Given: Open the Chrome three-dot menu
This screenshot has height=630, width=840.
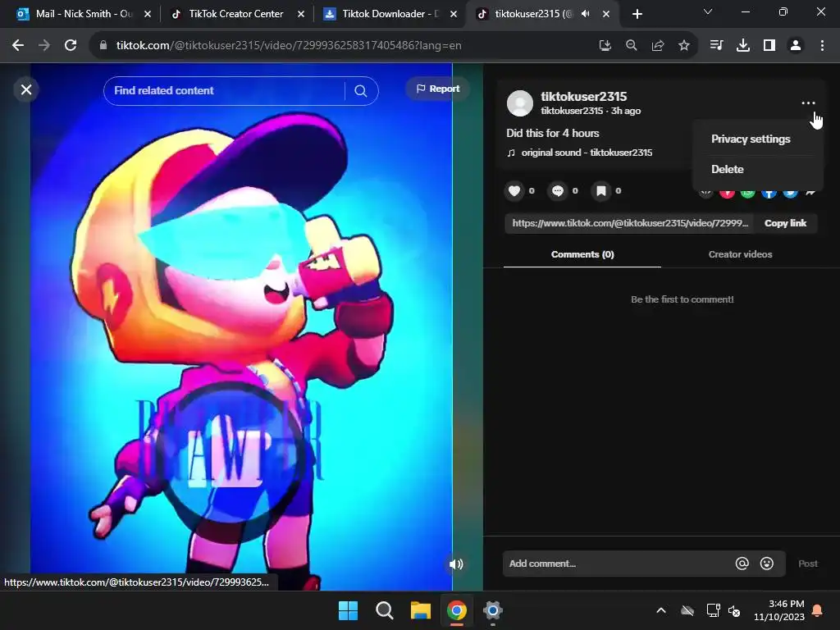Looking at the screenshot, I should point(822,46).
